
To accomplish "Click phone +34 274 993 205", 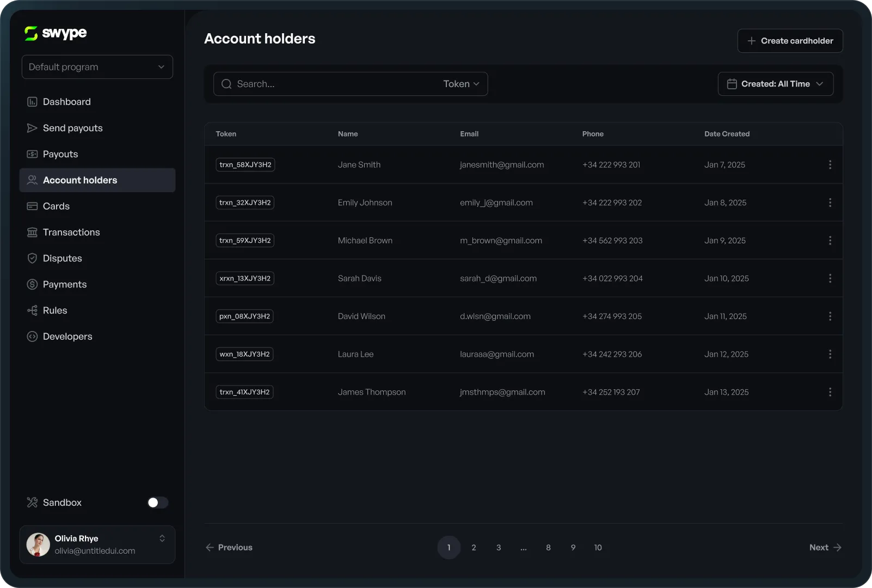I will pyautogui.click(x=612, y=316).
